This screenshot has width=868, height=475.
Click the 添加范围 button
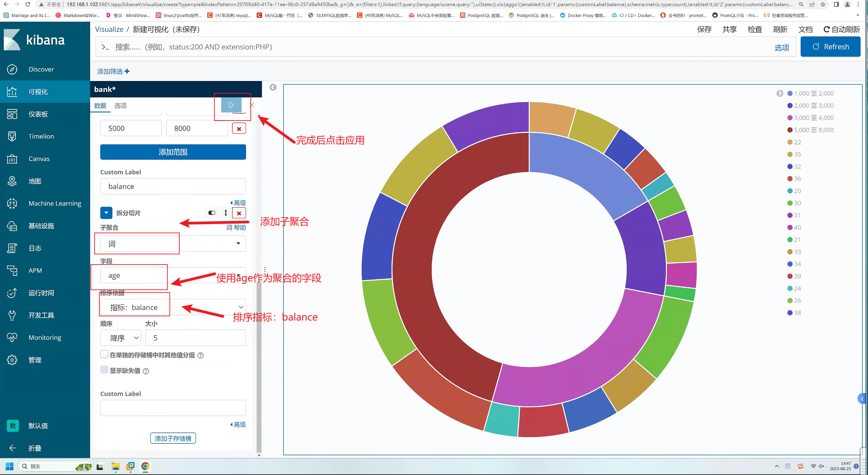click(x=173, y=152)
